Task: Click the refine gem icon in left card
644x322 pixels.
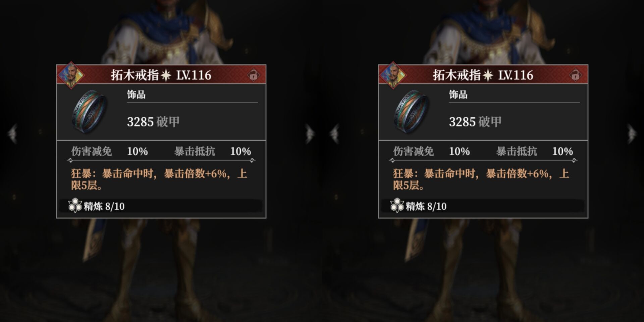Action: (75, 205)
